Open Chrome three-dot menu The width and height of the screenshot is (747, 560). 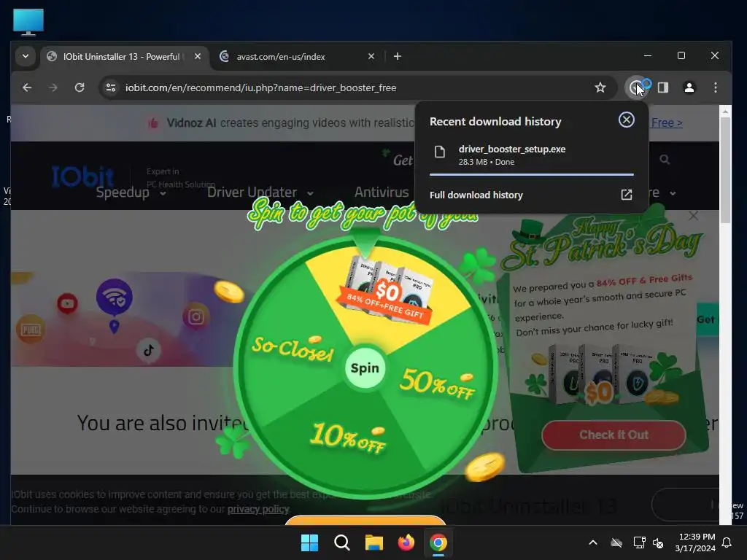pos(716,87)
